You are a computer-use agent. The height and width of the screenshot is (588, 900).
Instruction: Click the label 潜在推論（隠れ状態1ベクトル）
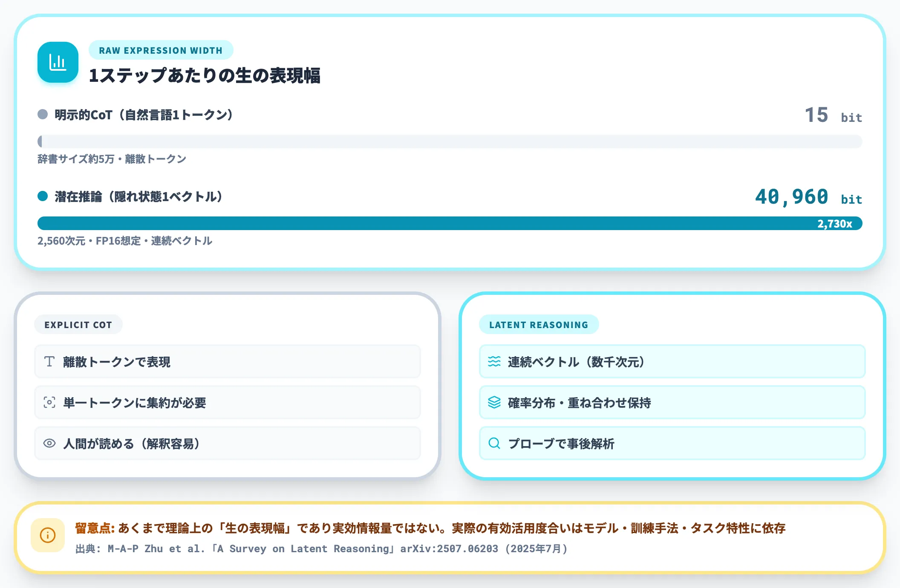[138, 196]
